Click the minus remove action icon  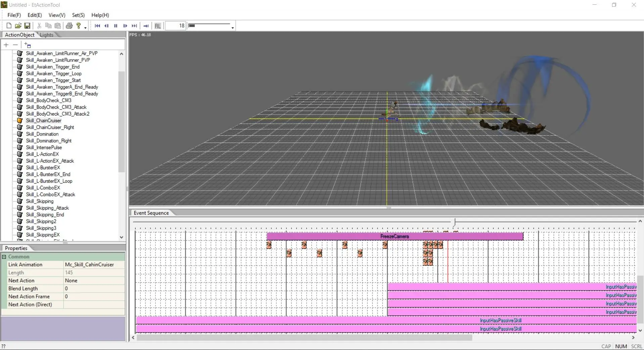[x=15, y=45]
